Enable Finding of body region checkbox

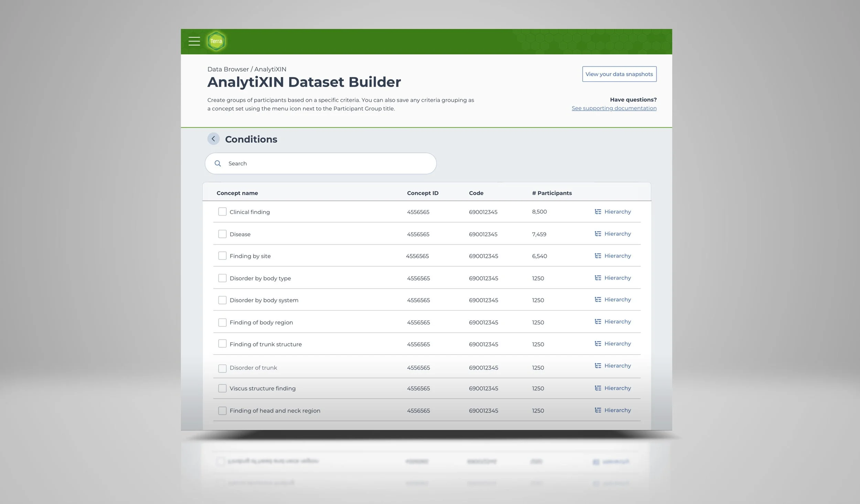222,322
